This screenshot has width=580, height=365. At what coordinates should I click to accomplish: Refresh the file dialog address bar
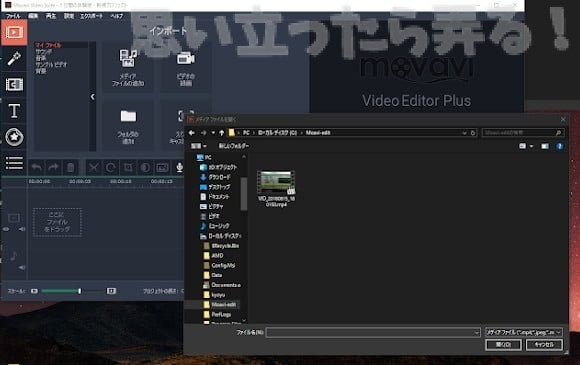point(473,133)
